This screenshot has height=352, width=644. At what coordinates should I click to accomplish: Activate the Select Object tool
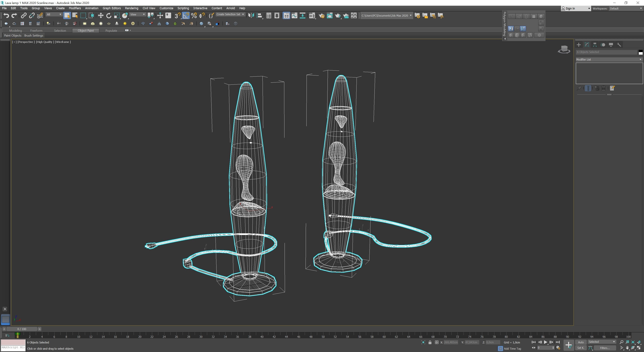[67, 16]
